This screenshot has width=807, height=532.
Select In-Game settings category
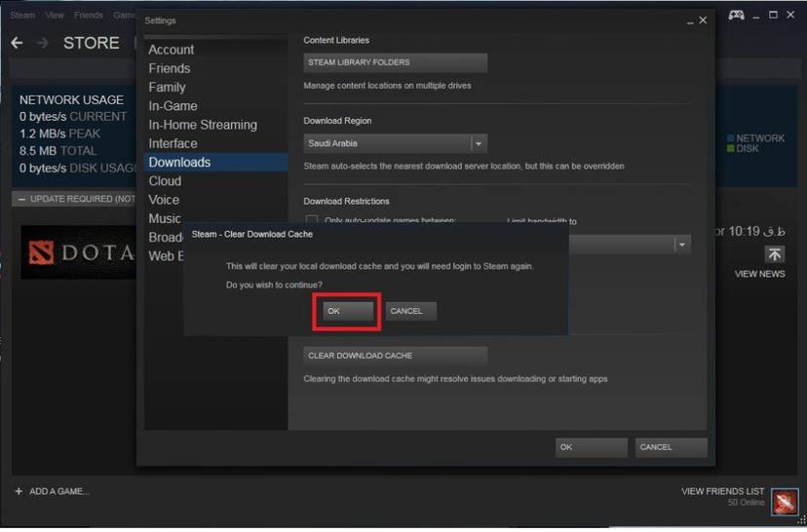point(173,106)
